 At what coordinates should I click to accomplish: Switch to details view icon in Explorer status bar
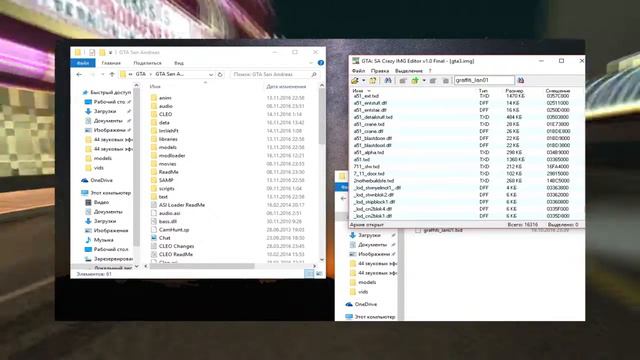click(309, 273)
